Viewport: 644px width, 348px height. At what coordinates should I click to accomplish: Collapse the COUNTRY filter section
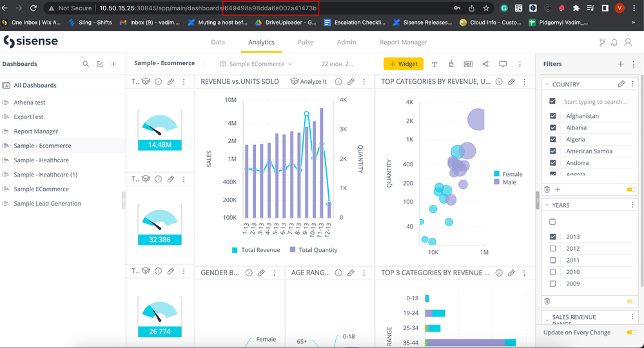tap(547, 84)
